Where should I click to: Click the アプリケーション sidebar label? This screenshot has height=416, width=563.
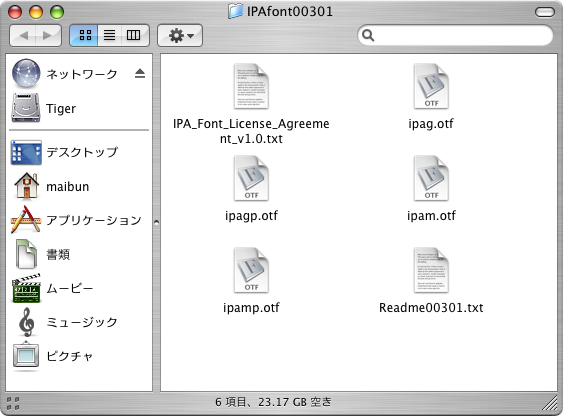94,220
